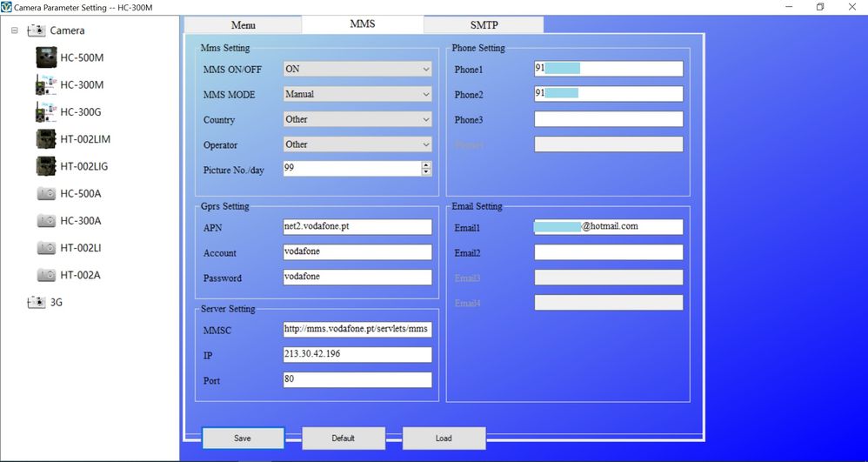This screenshot has height=462, width=868.
Task: Open the 3G camera group
Action: pyautogui.click(x=56, y=303)
